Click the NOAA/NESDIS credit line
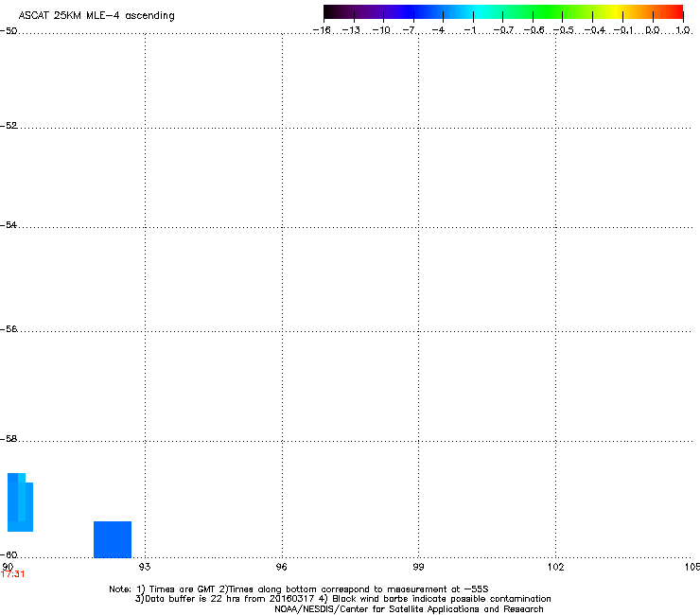700x615 pixels. pyautogui.click(x=409, y=609)
